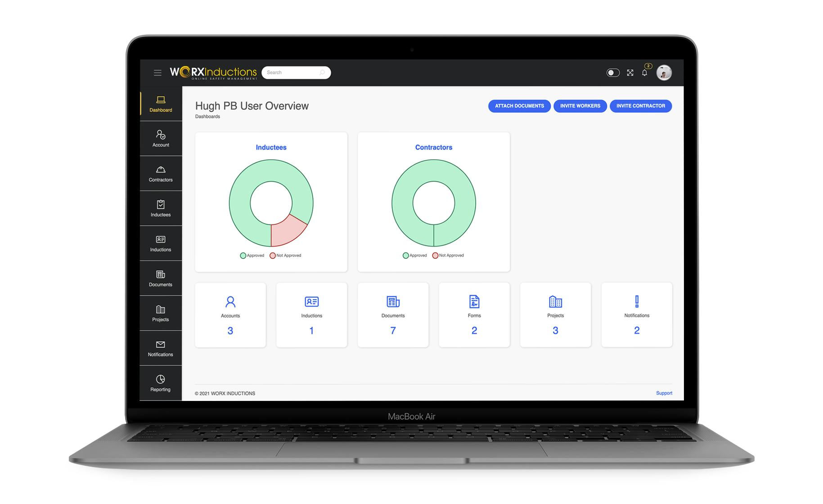This screenshot has width=823, height=504.
Task: Click the notification bell showing 2 alerts
Action: tap(644, 72)
